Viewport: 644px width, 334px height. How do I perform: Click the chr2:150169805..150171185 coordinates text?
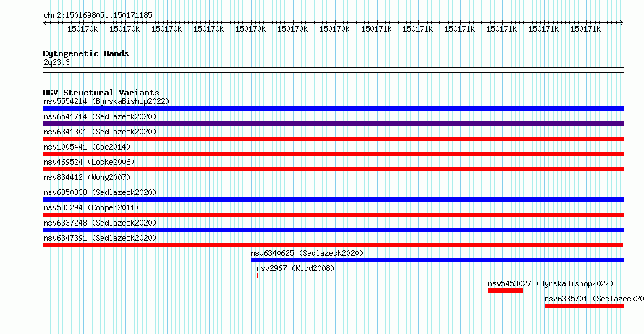point(98,15)
